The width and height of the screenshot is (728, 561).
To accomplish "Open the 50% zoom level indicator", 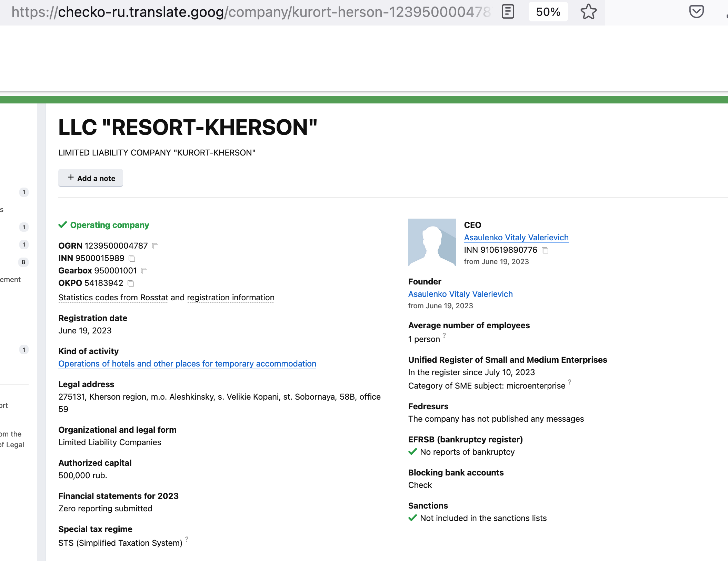I will (548, 12).
